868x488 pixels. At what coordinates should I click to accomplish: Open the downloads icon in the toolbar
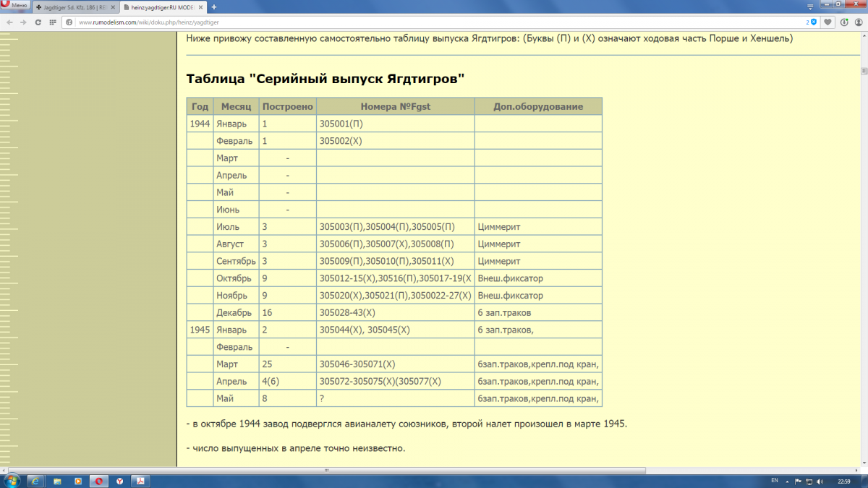pos(843,22)
